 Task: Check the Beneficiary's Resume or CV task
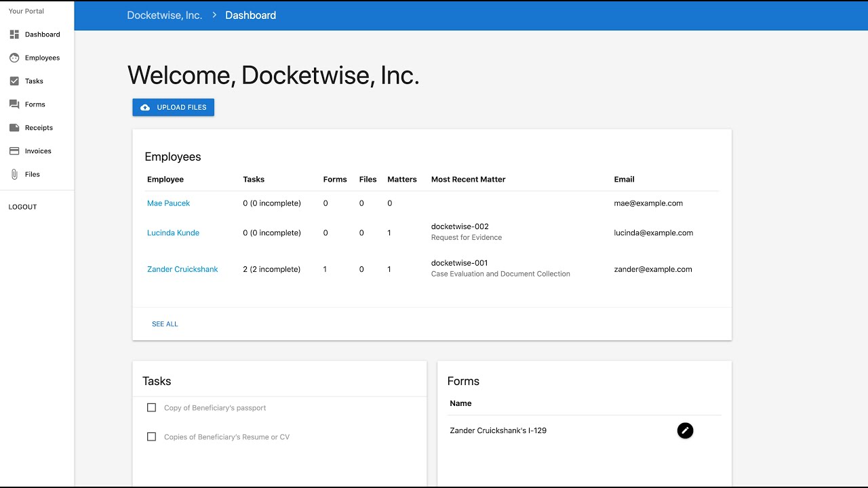coord(151,436)
